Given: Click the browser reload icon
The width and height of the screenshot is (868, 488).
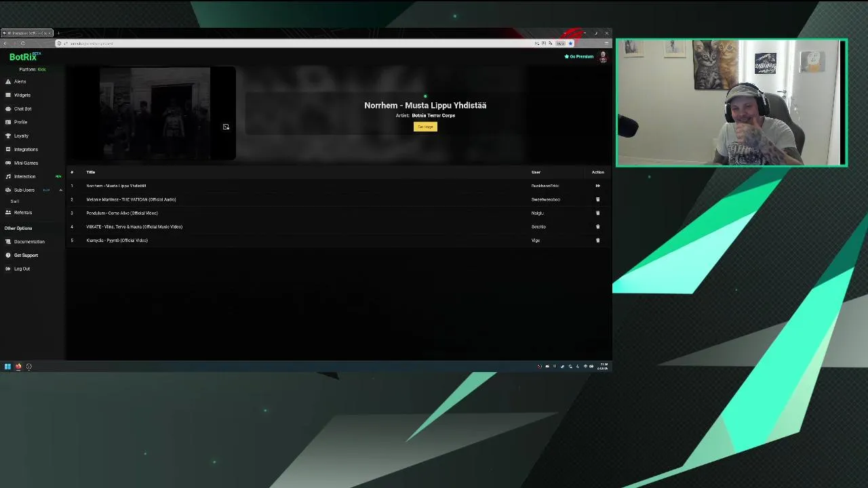Looking at the screenshot, I should [x=22, y=43].
